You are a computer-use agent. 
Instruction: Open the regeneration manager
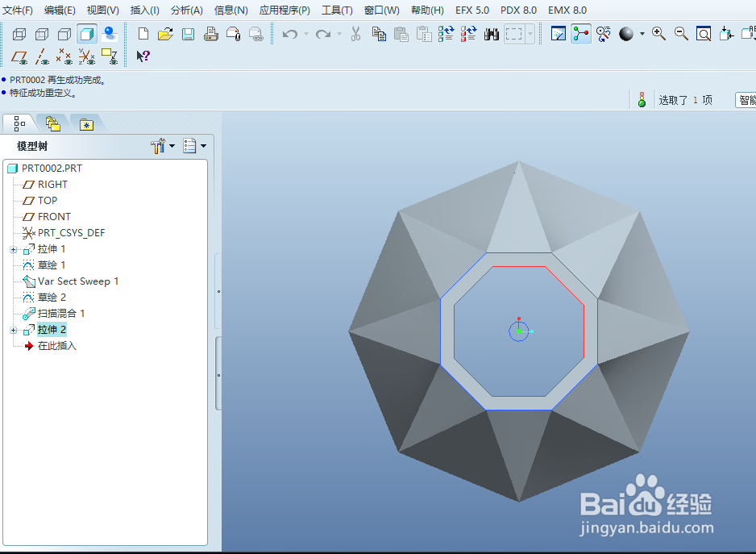click(468, 34)
